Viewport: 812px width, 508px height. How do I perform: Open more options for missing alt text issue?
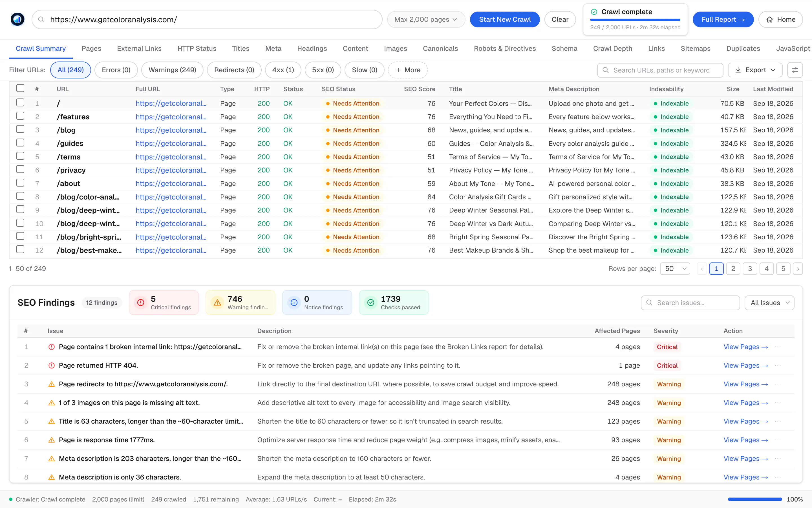click(x=778, y=402)
